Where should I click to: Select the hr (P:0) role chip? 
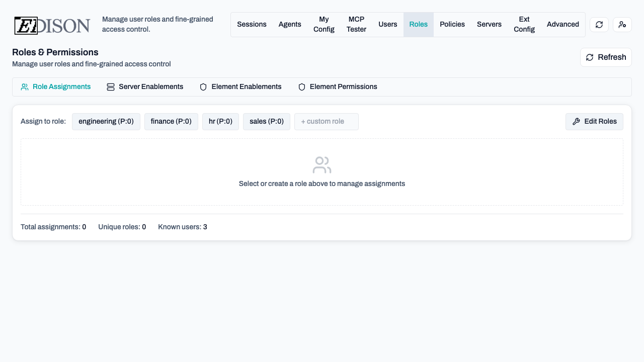click(220, 121)
